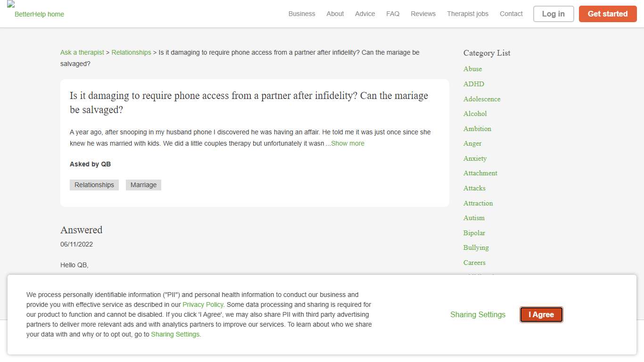Expand the question with Show more
This screenshot has height=362, width=644.
click(x=348, y=143)
